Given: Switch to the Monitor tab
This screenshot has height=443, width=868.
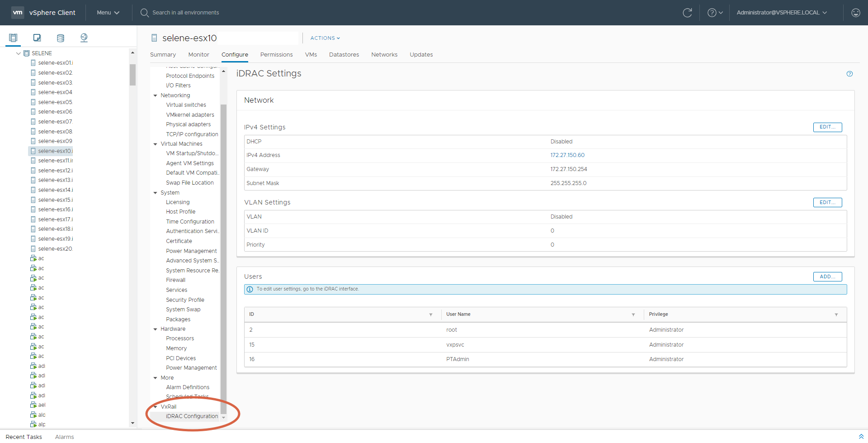Looking at the screenshot, I should (198, 55).
